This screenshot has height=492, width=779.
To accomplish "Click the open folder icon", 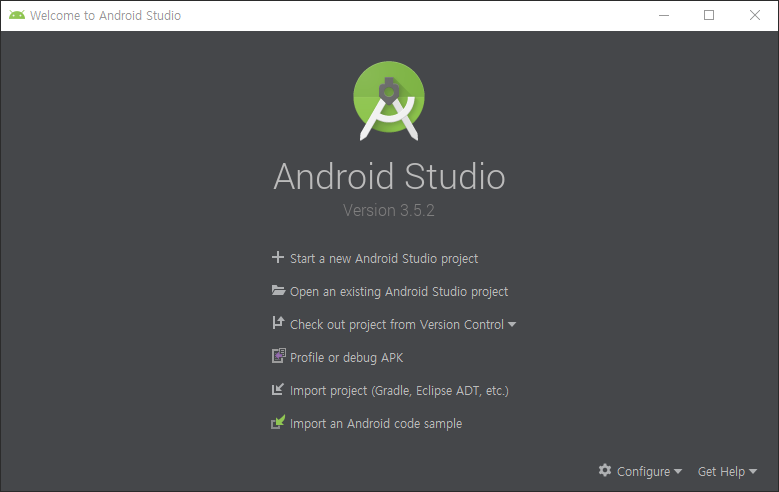I will pos(278,290).
